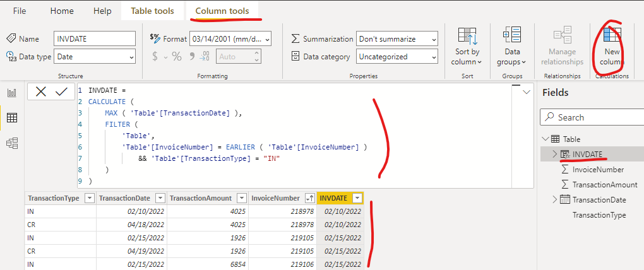
Task: Click the cell with TransactionDate 04/18/2022
Action: coord(131,225)
